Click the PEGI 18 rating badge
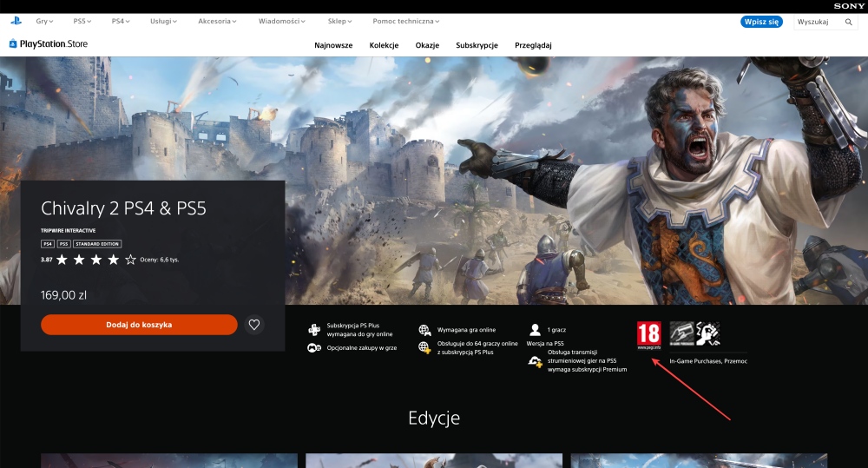 pos(648,336)
